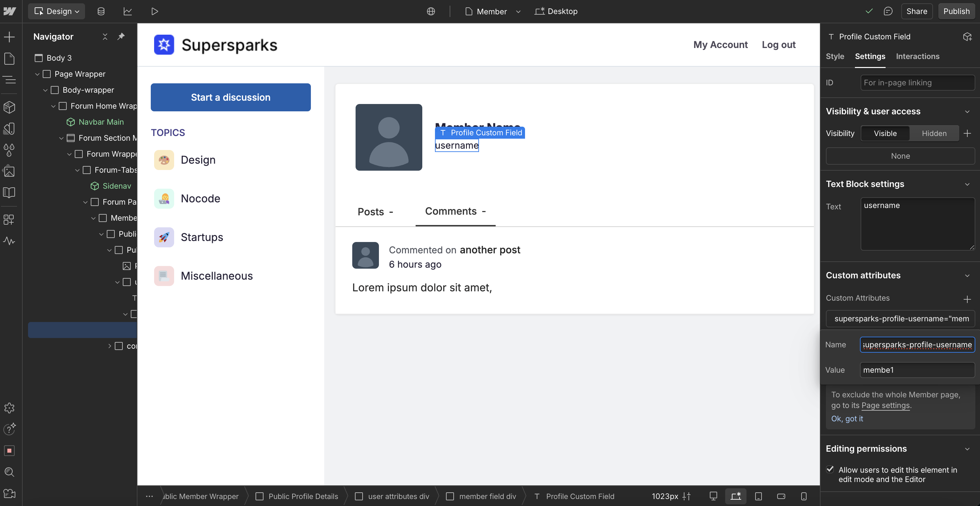Pin the Navigator panel

121,36
